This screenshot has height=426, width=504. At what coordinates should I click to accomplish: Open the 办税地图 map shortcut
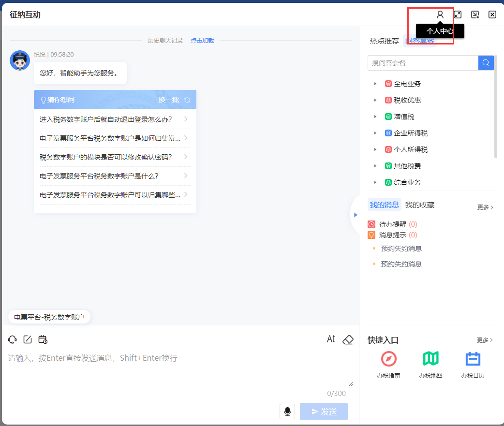(430, 358)
